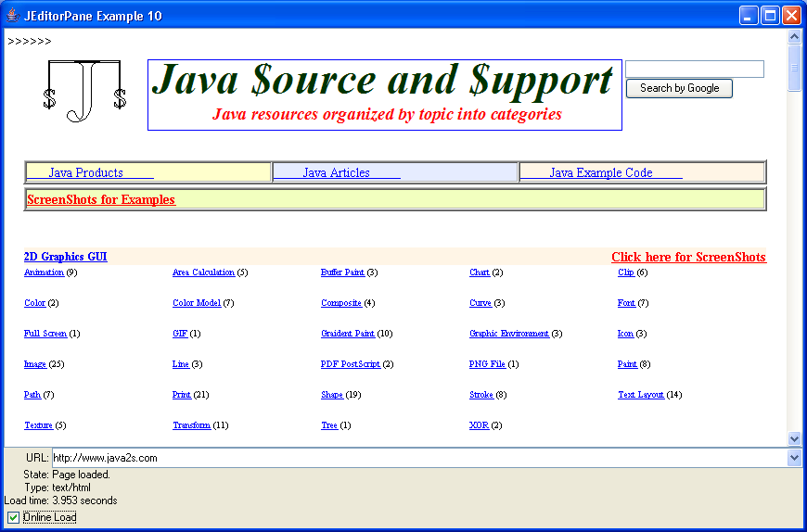Click the Google search text field
This screenshot has height=532, width=807.
694,69
